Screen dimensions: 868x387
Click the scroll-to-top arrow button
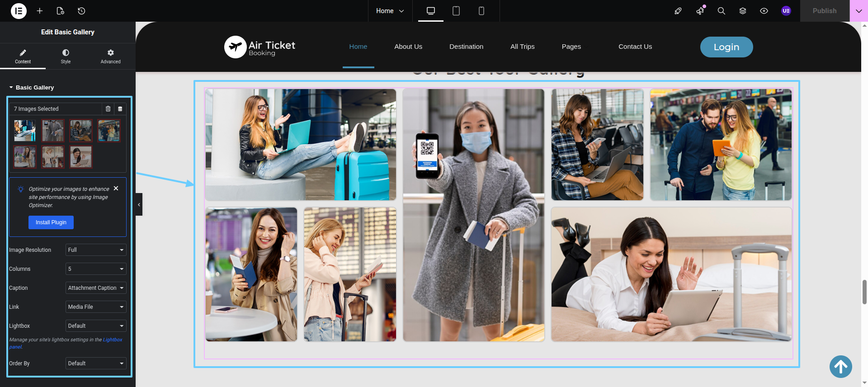(840, 367)
